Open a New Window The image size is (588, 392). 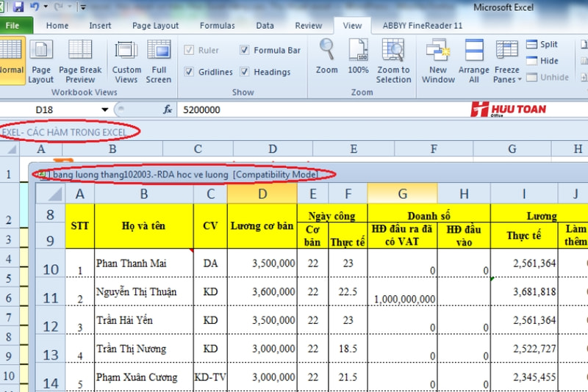coord(438,62)
